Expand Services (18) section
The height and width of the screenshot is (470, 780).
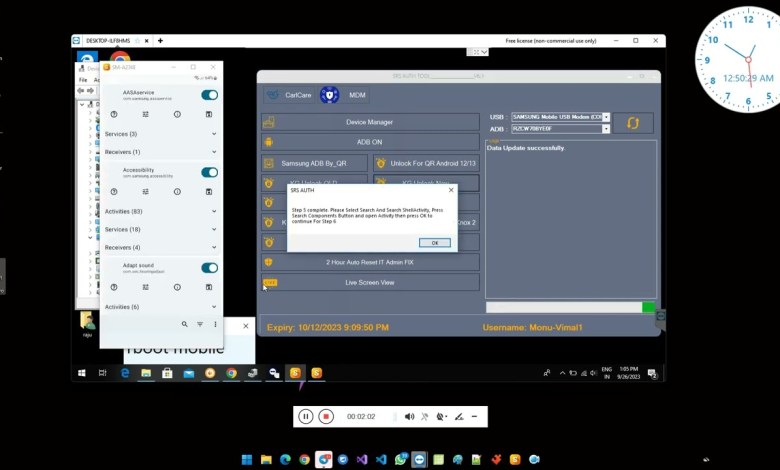tap(161, 229)
